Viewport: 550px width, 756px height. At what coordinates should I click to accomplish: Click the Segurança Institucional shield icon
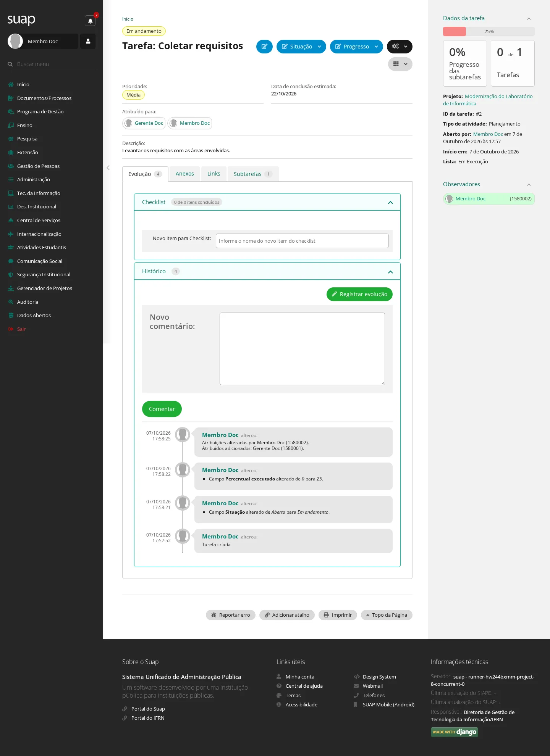click(11, 275)
